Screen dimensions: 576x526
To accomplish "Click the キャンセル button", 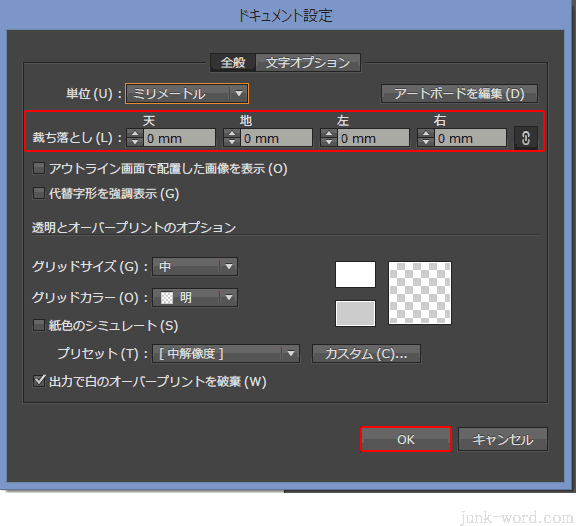I will 503,439.
